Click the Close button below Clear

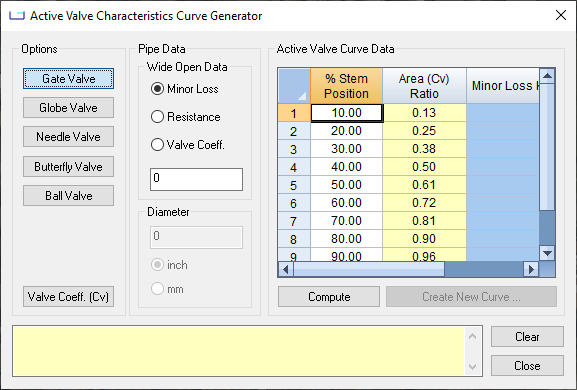tap(527, 365)
